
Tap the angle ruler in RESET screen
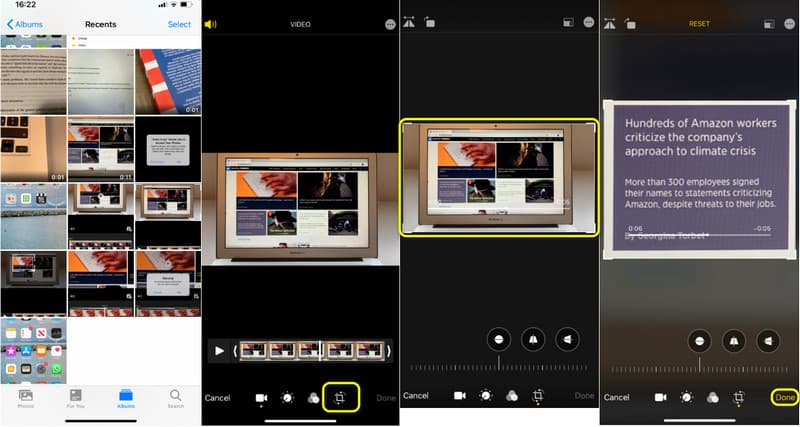click(x=699, y=368)
